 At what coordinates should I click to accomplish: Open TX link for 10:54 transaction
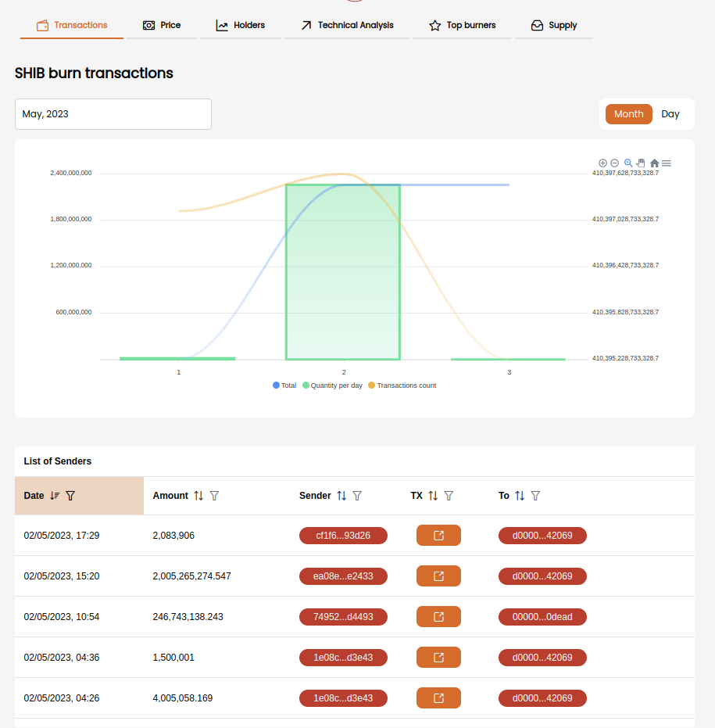[x=438, y=616]
